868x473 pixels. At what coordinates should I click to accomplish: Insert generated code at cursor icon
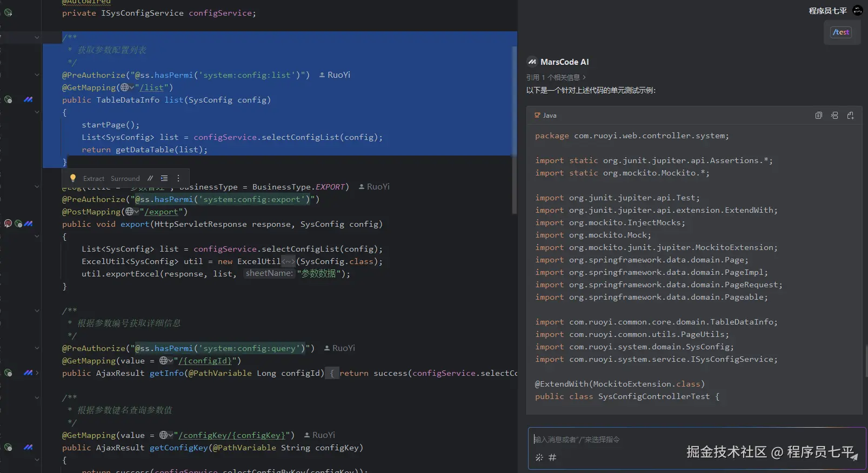[x=834, y=116]
